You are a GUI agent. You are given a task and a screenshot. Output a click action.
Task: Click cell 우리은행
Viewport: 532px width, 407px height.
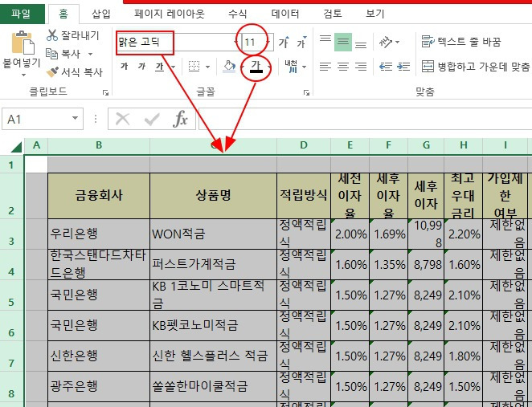click(x=99, y=234)
